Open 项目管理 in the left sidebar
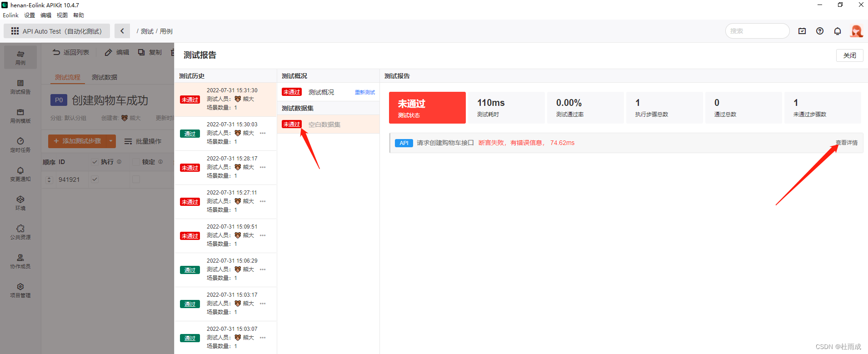 20,290
